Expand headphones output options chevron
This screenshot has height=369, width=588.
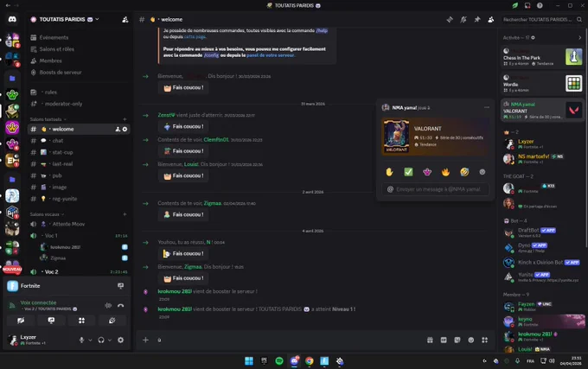[x=110, y=340]
